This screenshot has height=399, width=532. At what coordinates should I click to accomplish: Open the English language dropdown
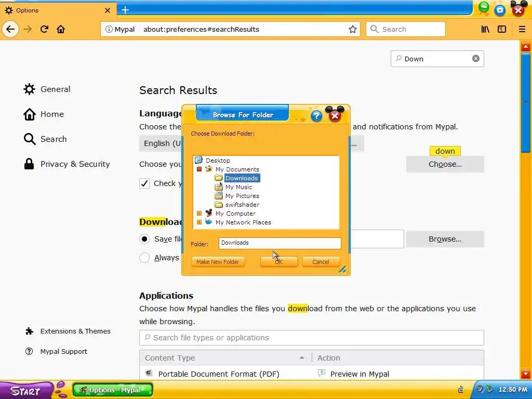coord(161,143)
